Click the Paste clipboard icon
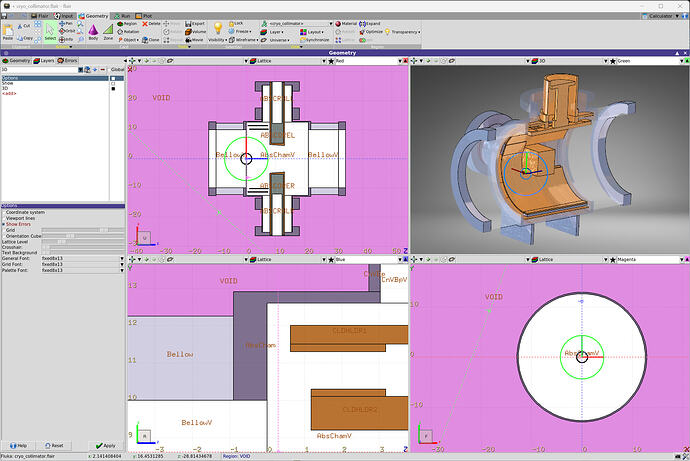 pyautogui.click(x=8, y=30)
